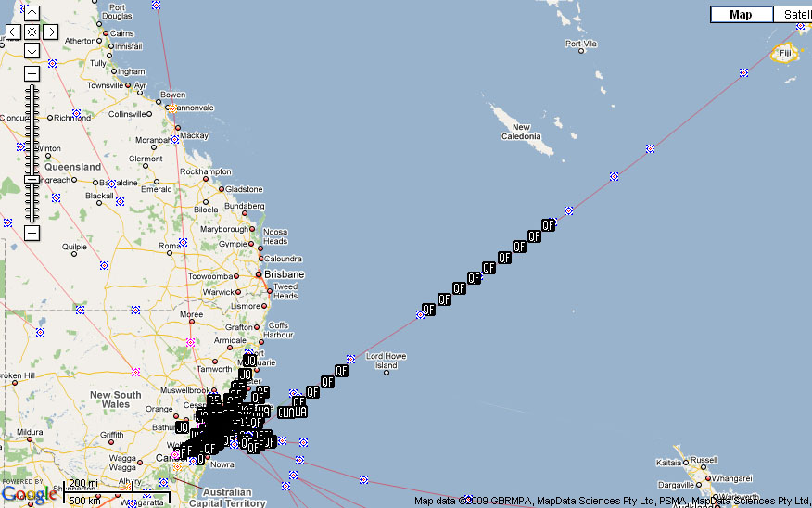
Task: Click the Brisbane city label
Action: 285,274
